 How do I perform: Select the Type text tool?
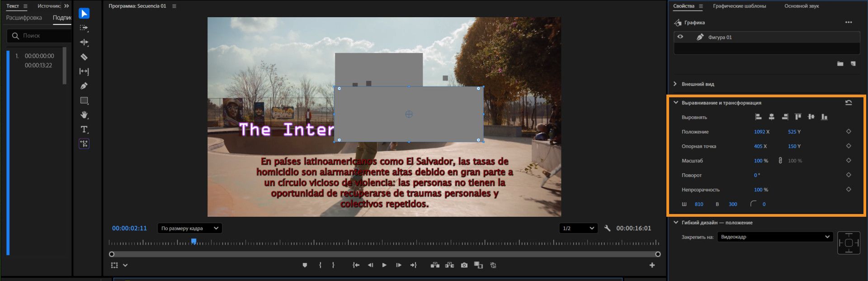click(x=84, y=129)
